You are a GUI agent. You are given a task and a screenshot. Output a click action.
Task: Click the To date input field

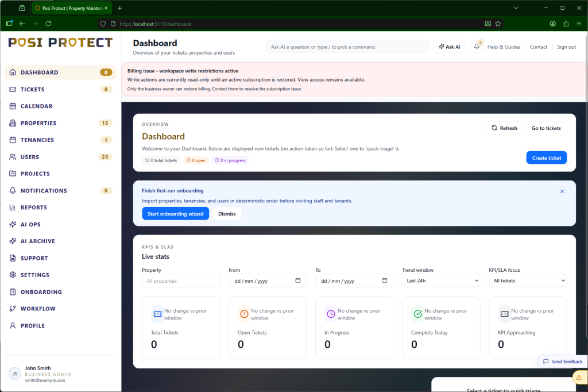[347, 280]
